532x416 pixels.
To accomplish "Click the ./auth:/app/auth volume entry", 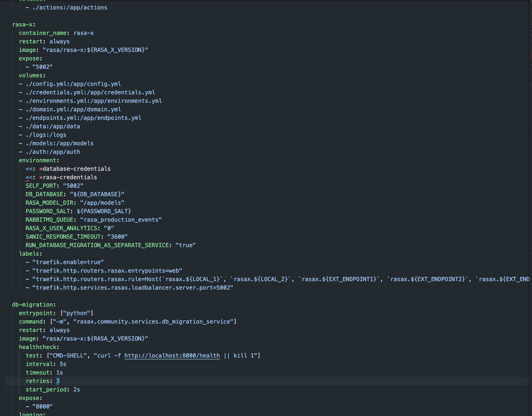I will pos(53,152).
